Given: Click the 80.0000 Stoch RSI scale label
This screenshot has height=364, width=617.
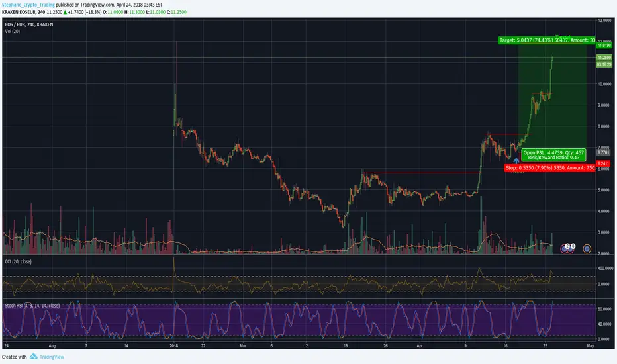Looking at the screenshot, I should coord(605,309).
